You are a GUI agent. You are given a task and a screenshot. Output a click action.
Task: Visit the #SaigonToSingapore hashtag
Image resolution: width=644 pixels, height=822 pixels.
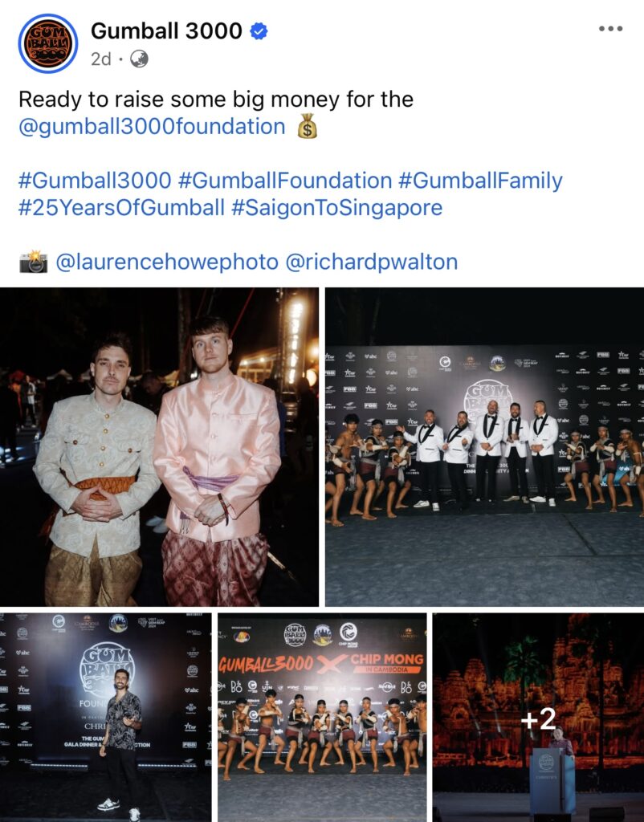336,208
